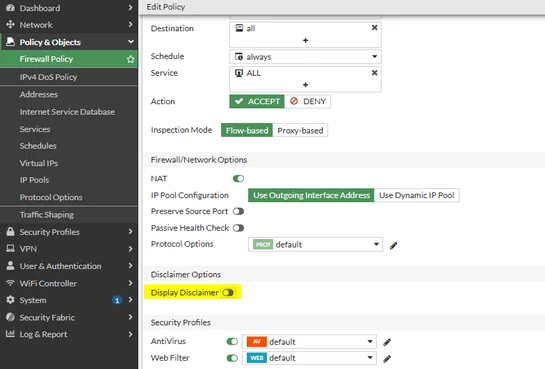The width and height of the screenshot is (545, 369).
Task: Select Flow-based inspection mode
Action: [x=247, y=130]
